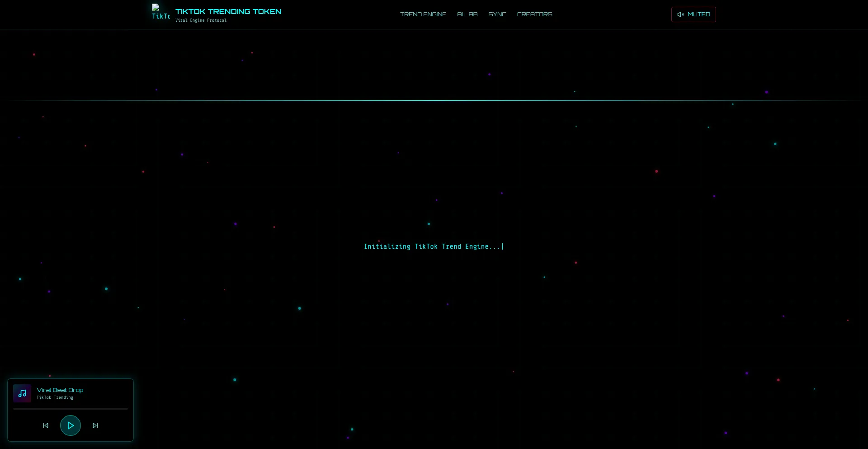Click the MUTED label text
This screenshot has height=449, width=868.
tap(698, 14)
